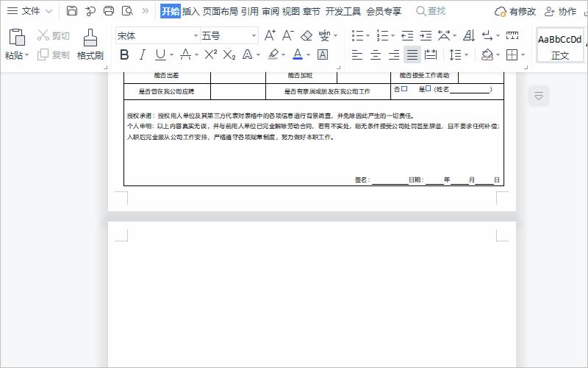
Task: Expand more quick access tools chevron
Action: [x=145, y=11]
